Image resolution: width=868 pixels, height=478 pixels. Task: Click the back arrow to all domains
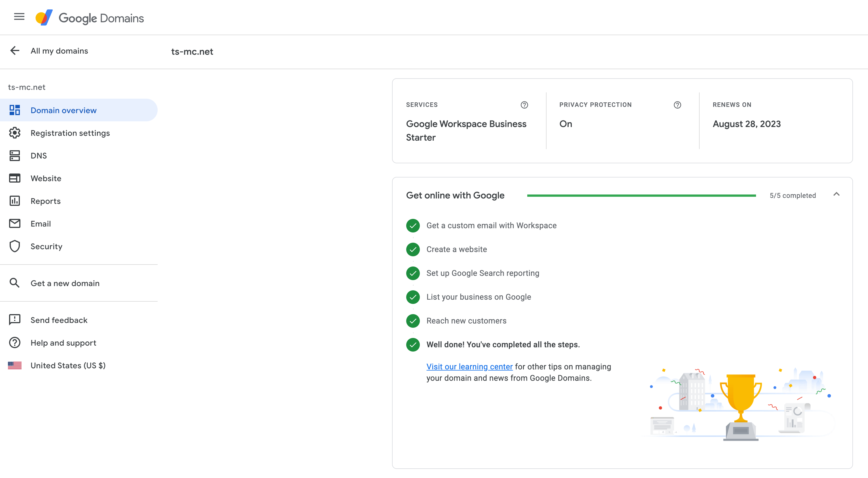pos(15,50)
